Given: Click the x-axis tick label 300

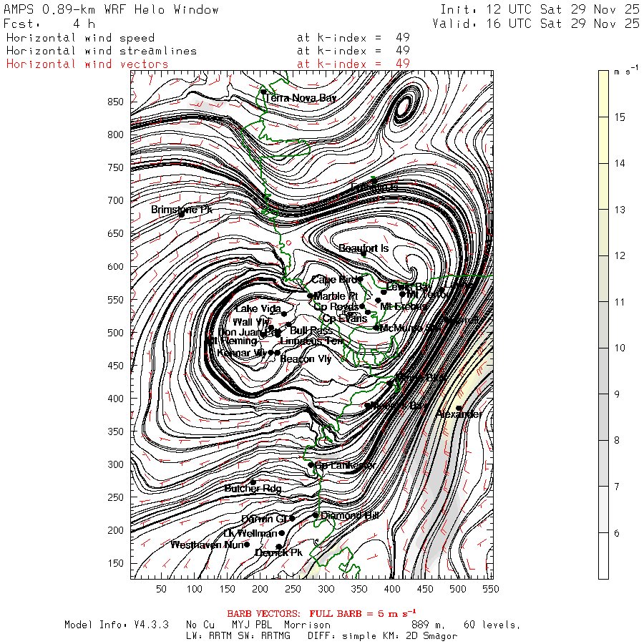Looking at the screenshot, I should (x=326, y=589).
